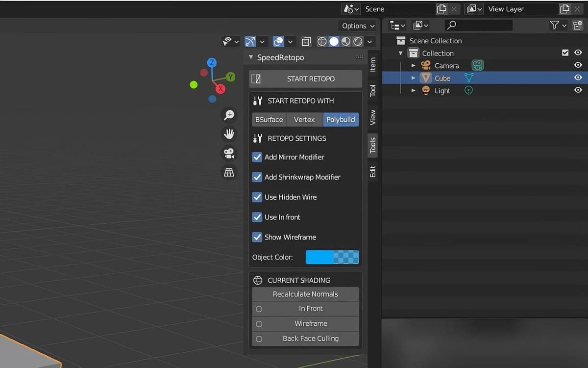The image size is (588, 368).
Task: Collapse the Collection tree item
Action: click(401, 53)
